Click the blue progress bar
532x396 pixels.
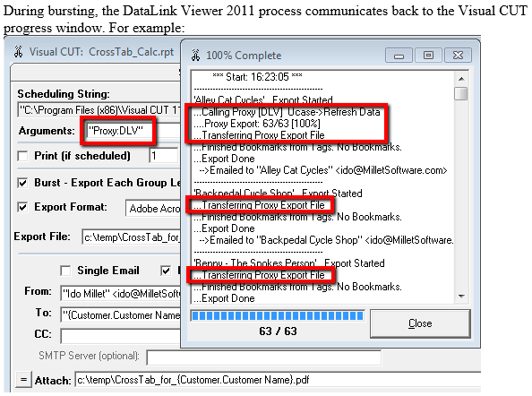pyautogui.click(x=278, y=316)
